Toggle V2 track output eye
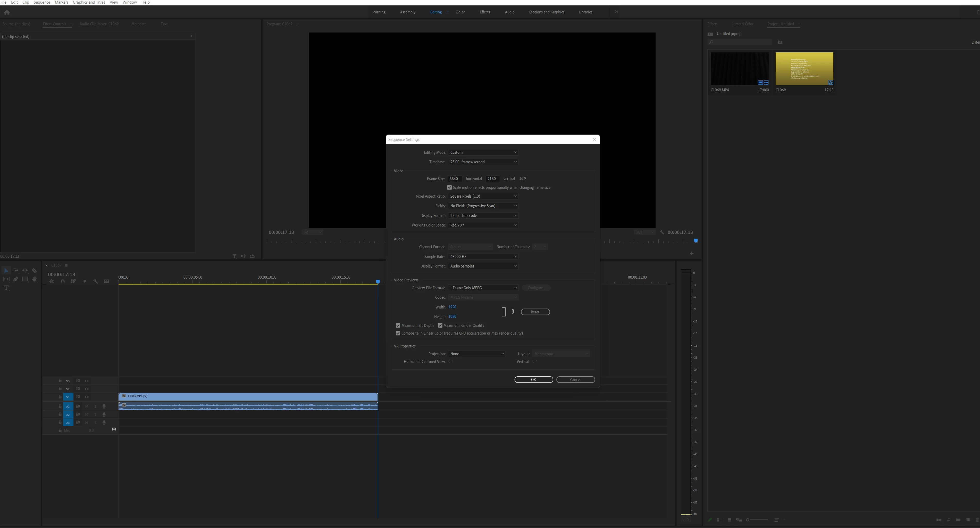980x528 pixels. 87,389
